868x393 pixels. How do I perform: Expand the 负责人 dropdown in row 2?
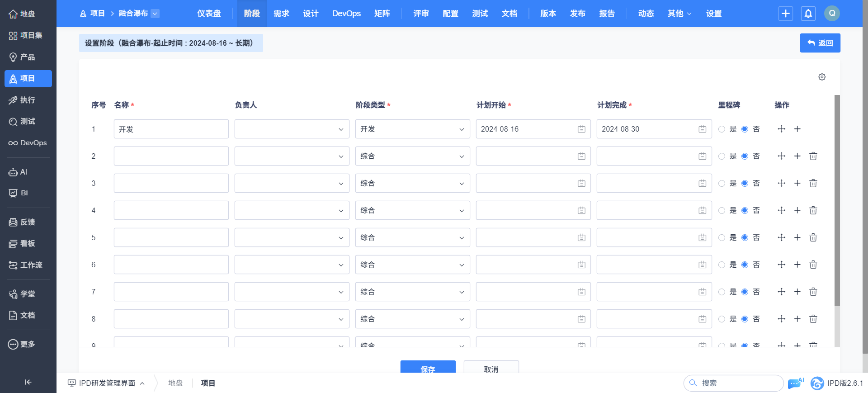(292, 156)
